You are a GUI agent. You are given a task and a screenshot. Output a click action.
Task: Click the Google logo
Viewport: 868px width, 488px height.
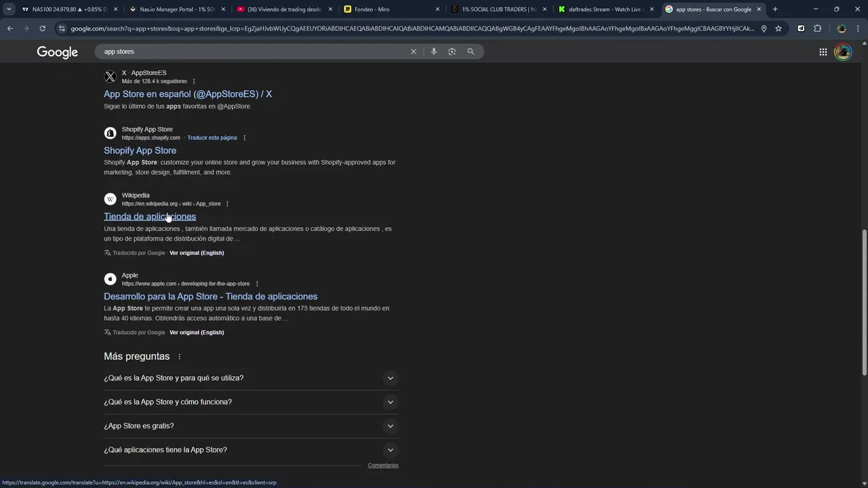click(x=58, y=52)
